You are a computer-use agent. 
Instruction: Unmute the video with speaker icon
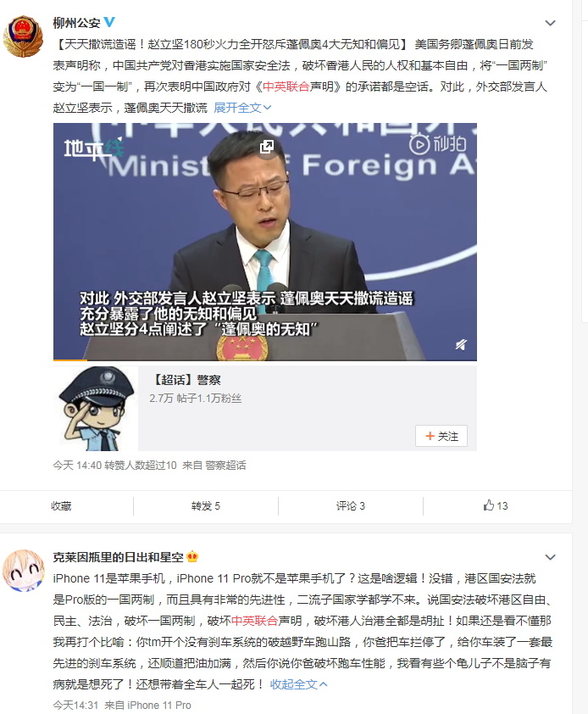click(461, 345)
